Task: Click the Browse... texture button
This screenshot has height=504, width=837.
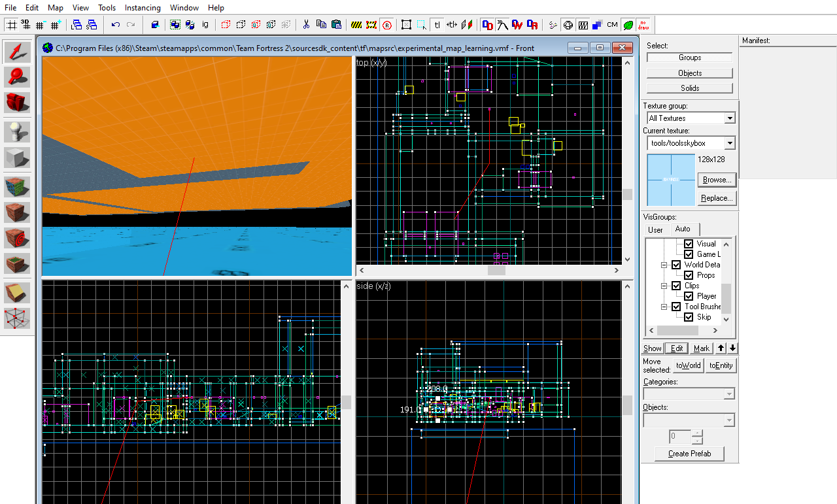Action: [x=717, y=179]
